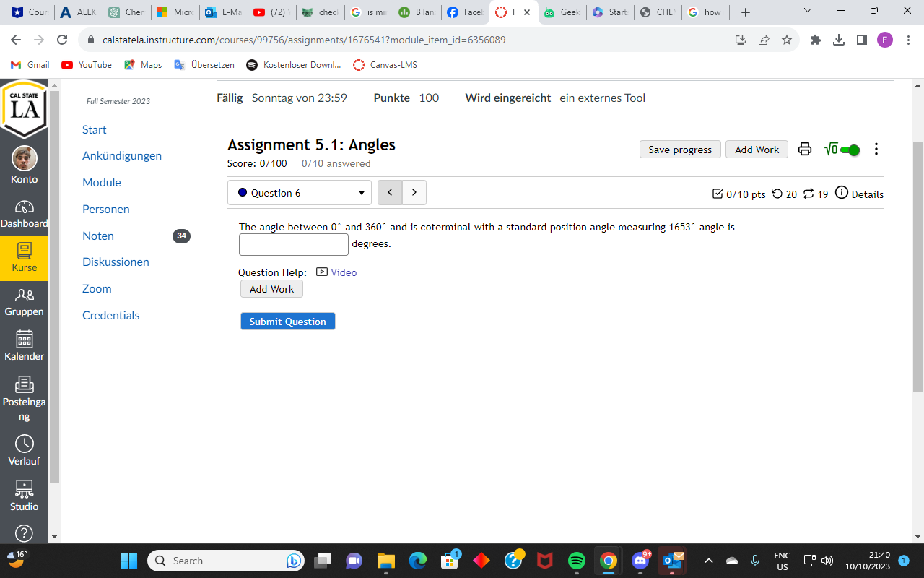Open the Übersetzen bookmark

tap(204, 65)
